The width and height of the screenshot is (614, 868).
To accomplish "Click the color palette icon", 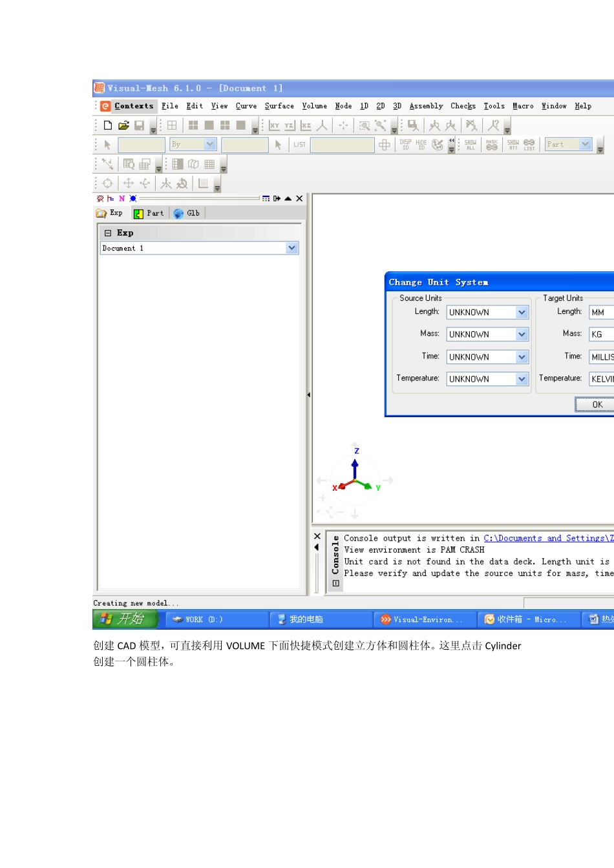I will pyautogui.click(x=438, y=145).
